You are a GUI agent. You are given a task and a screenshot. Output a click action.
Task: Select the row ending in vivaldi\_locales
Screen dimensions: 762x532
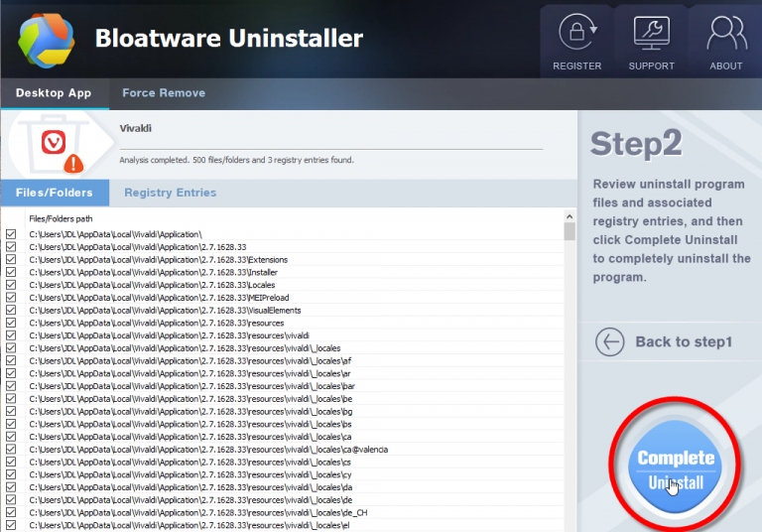coord(282,348)
